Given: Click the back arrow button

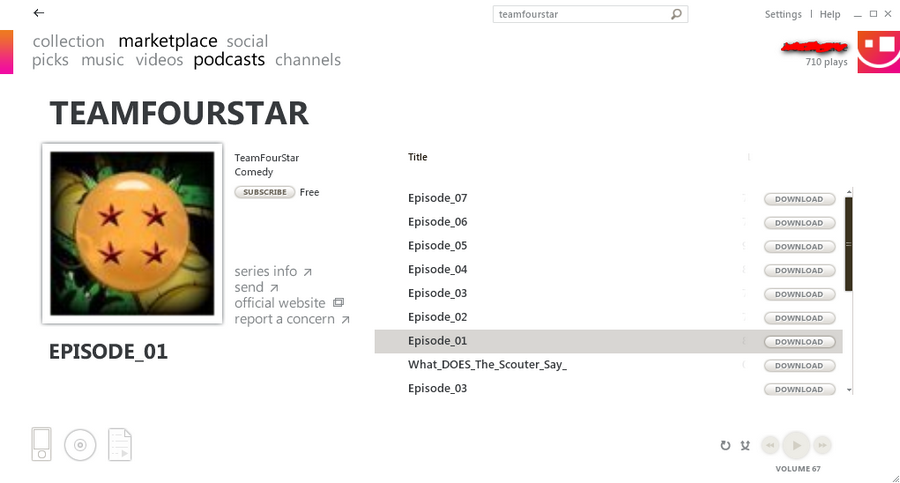Looking at the screenshot, I should pyautogui.click(x=38, y=13).
